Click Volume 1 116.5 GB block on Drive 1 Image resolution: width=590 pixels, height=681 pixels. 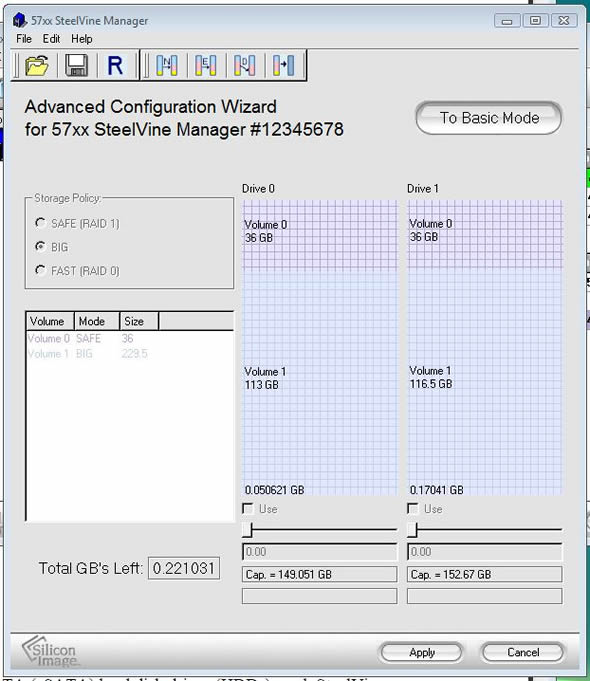tap(484, 378)
